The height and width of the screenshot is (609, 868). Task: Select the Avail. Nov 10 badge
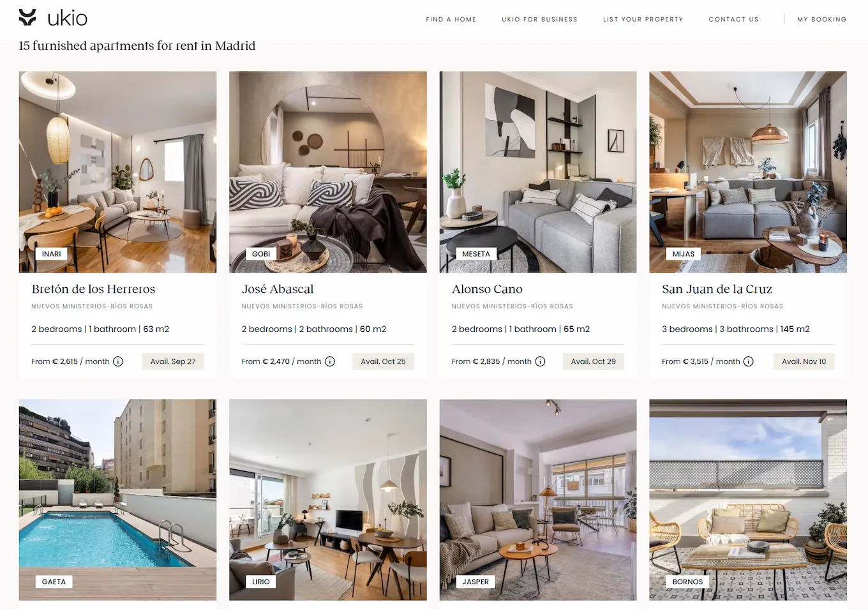[x=804, y=361]
